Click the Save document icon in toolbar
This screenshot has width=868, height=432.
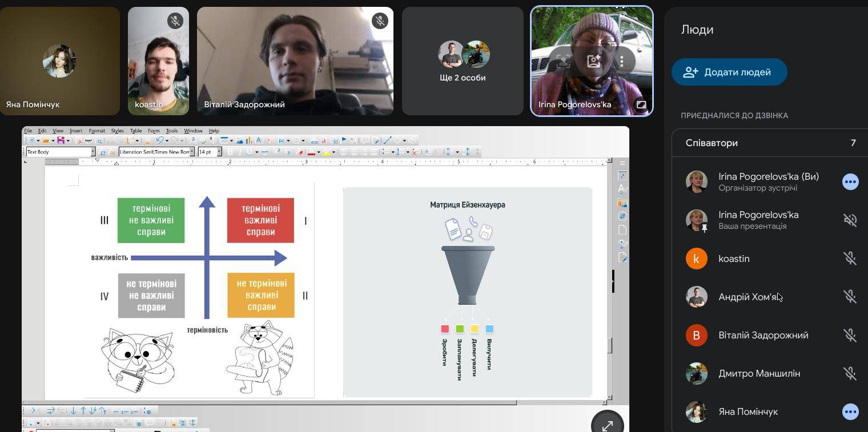[x=61, y=140]
